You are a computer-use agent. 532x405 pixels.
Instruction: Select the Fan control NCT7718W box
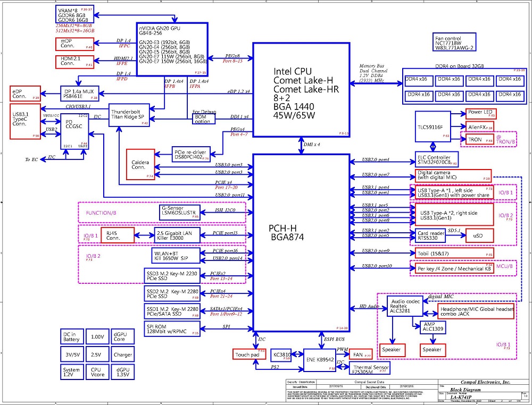pyautogui.click(x=454, y=42)
